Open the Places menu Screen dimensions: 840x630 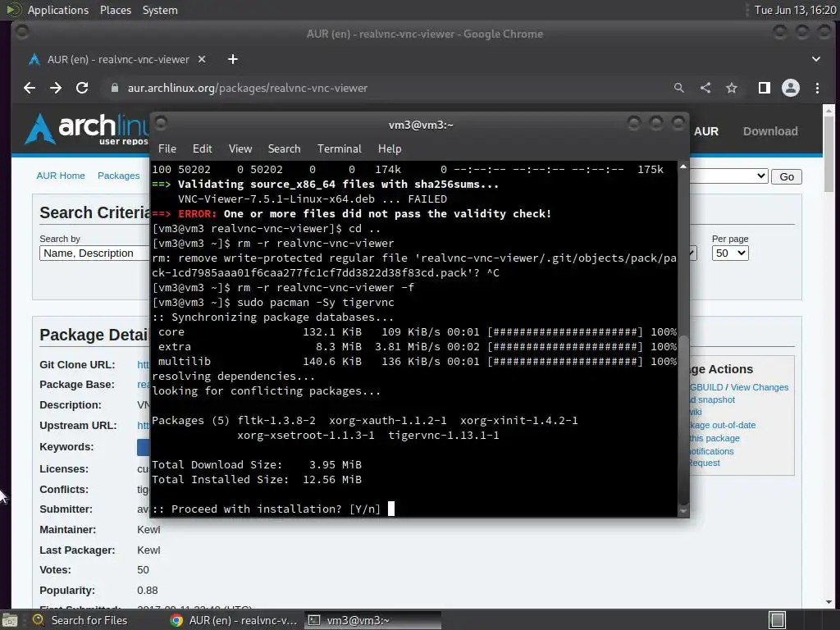pyautogui.click(x=116, y=10)
